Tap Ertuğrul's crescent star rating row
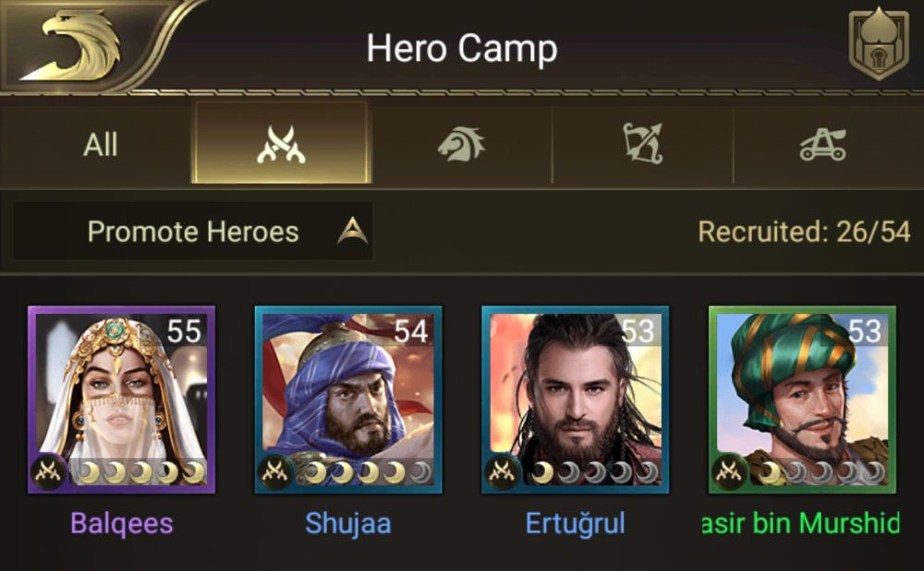 [x=594, y=472]
